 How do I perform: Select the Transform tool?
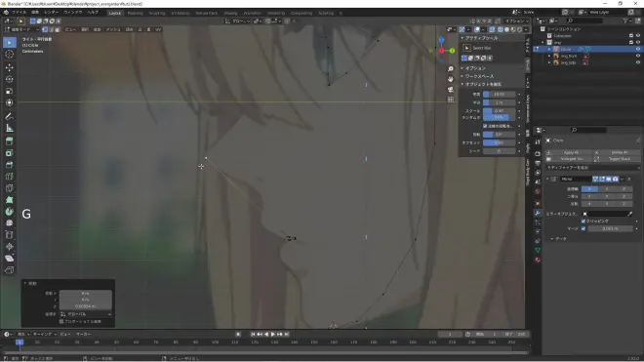tap(10, 102)
